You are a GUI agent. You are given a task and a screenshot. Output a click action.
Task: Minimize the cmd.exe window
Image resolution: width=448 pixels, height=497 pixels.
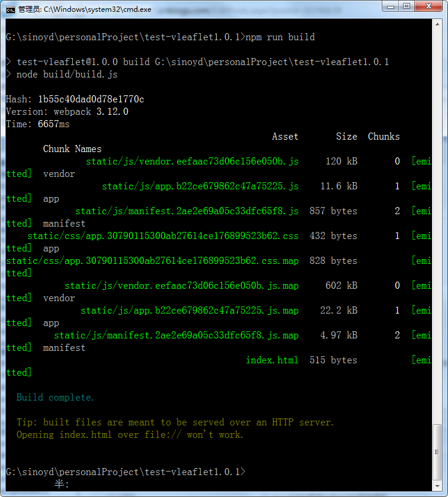[x=391, y=7]
